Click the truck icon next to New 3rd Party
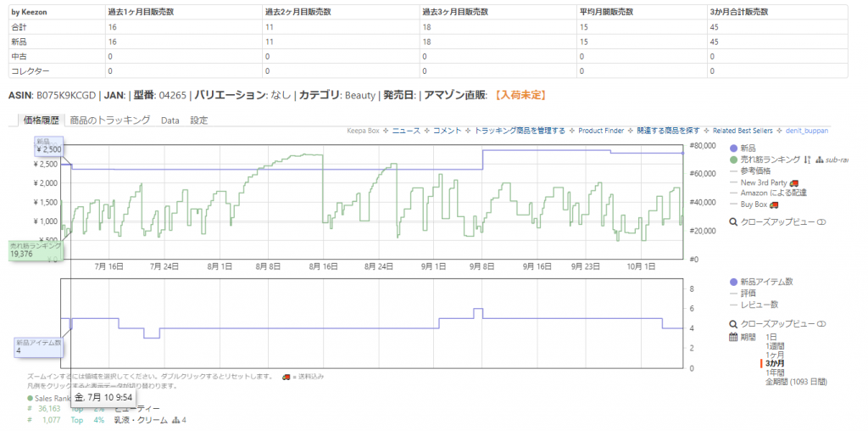Image resolution: width=868 pixels, height=431 pixels. [793, 182]
